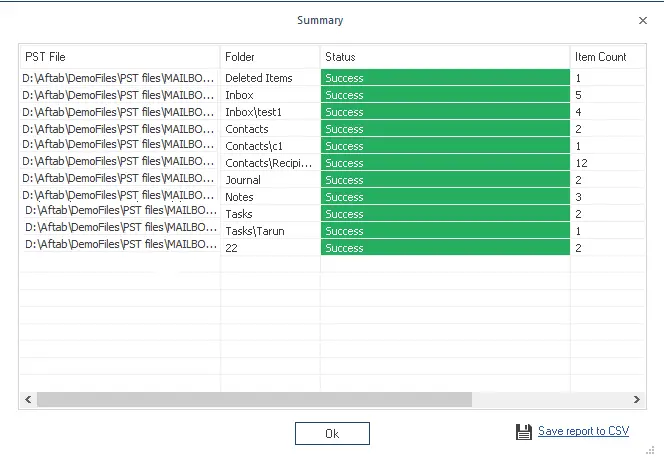
Task: Click the right scroll arrow
Action: point(636,399)
